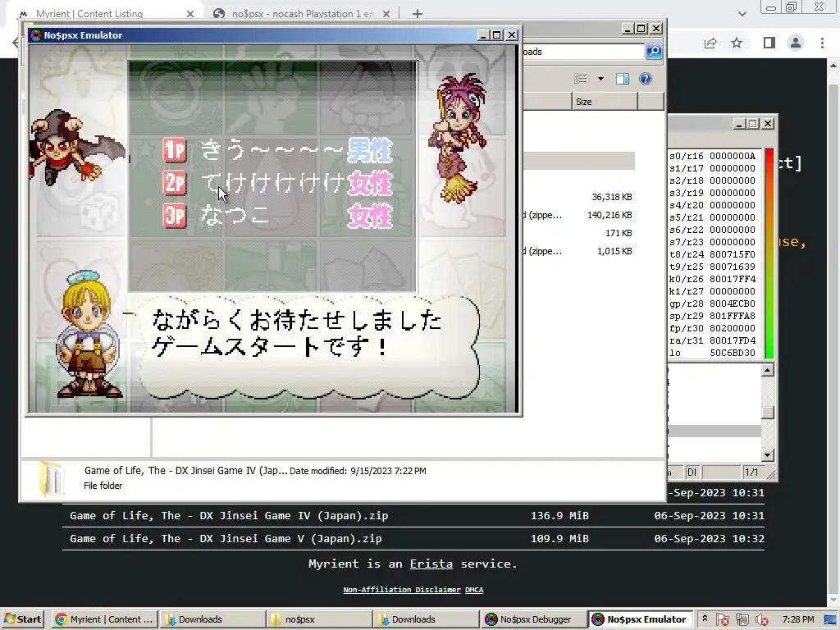Click the Chrome window scrollbar up arrow
Image resolution: width=840 pixels, height=630 pixels.
tap(833, 66)
